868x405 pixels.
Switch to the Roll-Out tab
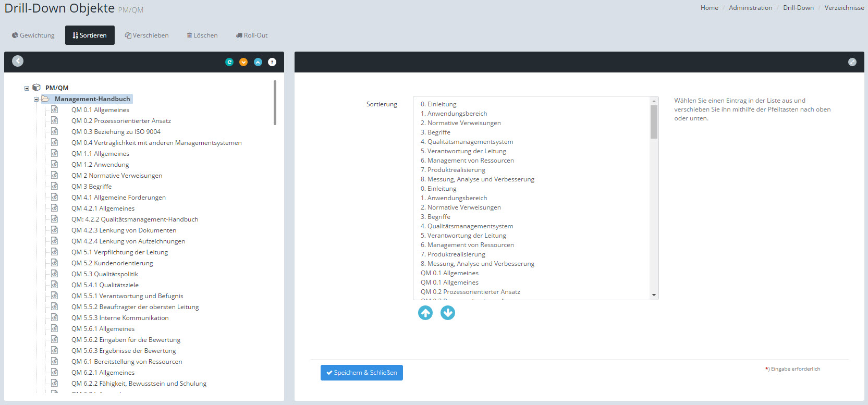(x=252, y=35)
